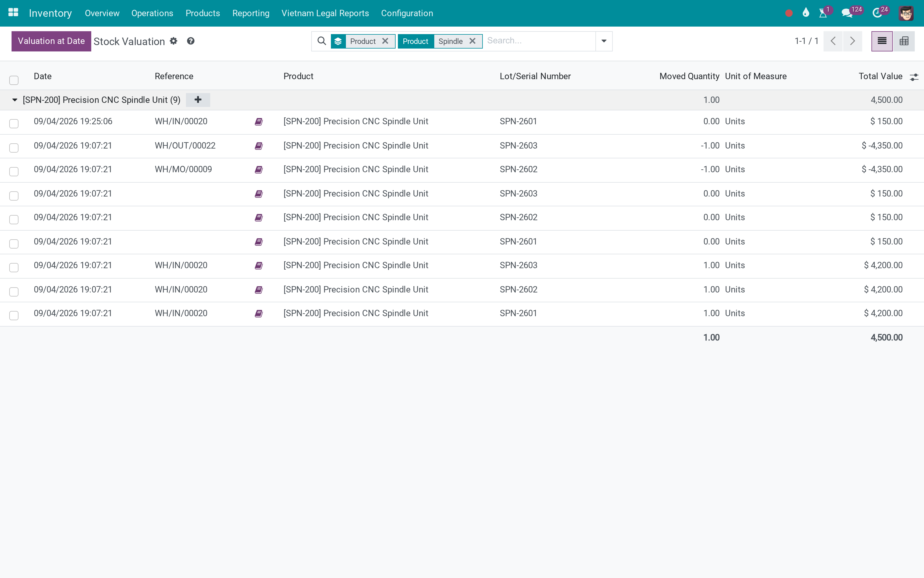This screenshot has width=924, height=578.
Task: Open journal entry icon for SPN-2602 0.00 quantity row
Action: tap(259, 218)
